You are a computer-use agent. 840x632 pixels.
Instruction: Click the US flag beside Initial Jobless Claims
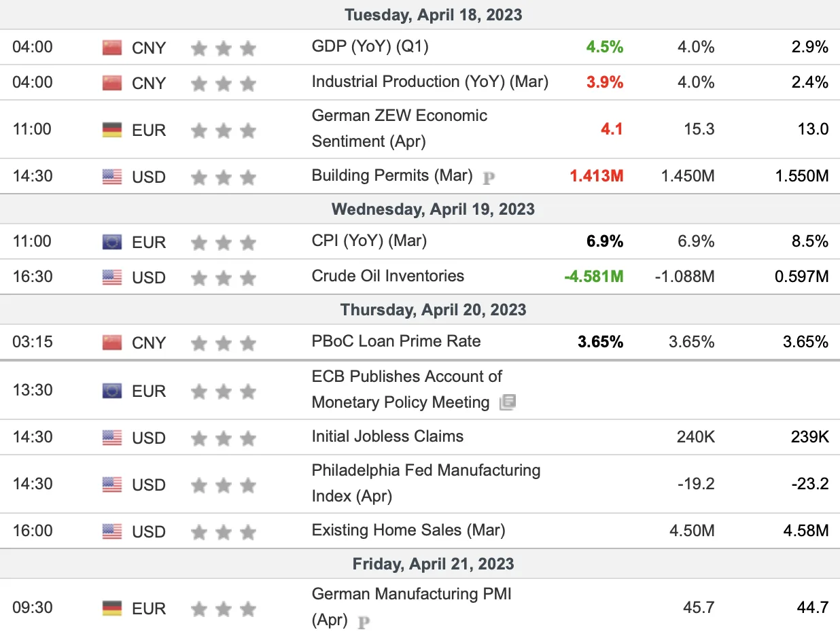click(112, 438)
